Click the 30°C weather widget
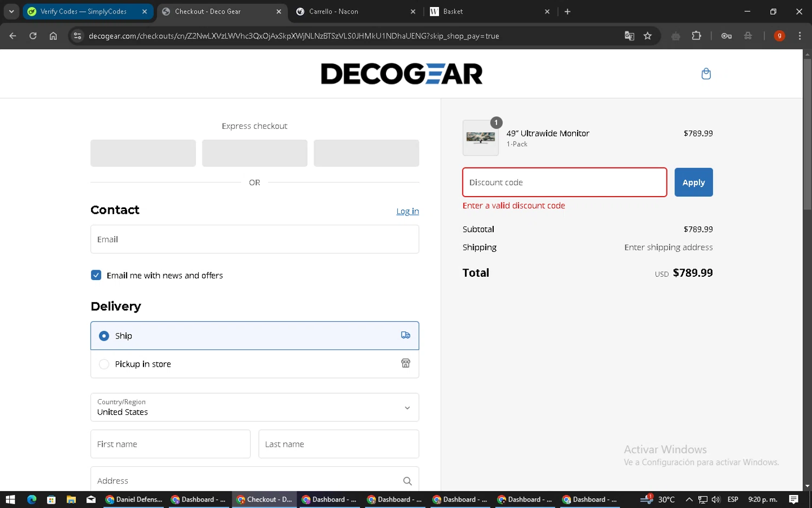The width and height of the screenshot is (812, 508). 658,499
